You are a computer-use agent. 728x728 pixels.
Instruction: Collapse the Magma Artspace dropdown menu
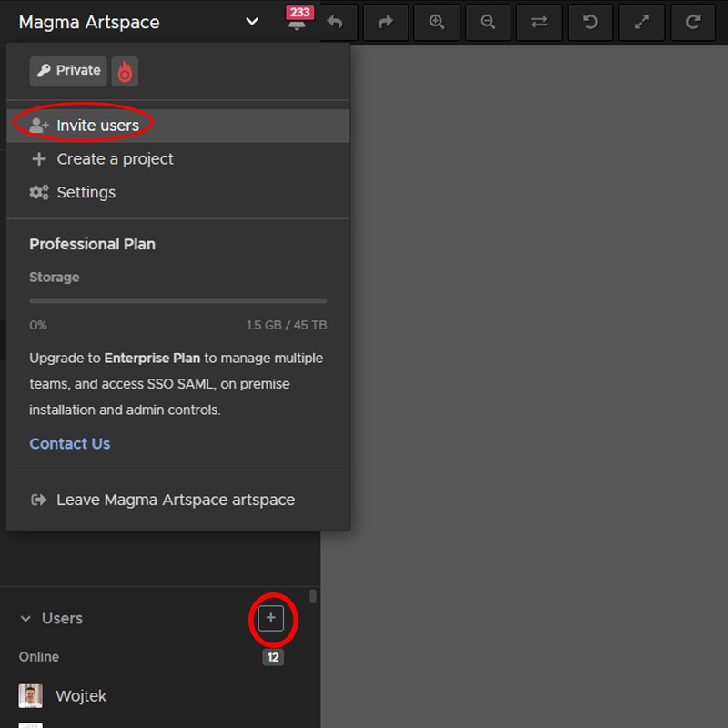[252, 22]
